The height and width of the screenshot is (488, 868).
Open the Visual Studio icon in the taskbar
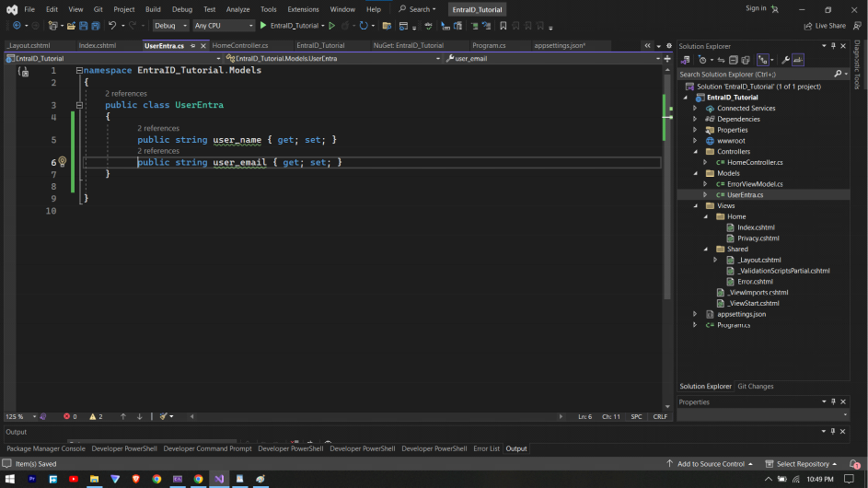(x=219, y=479)
